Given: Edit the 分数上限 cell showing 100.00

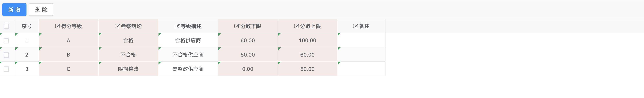Looking at the screenshot, I should pos(307,40).
